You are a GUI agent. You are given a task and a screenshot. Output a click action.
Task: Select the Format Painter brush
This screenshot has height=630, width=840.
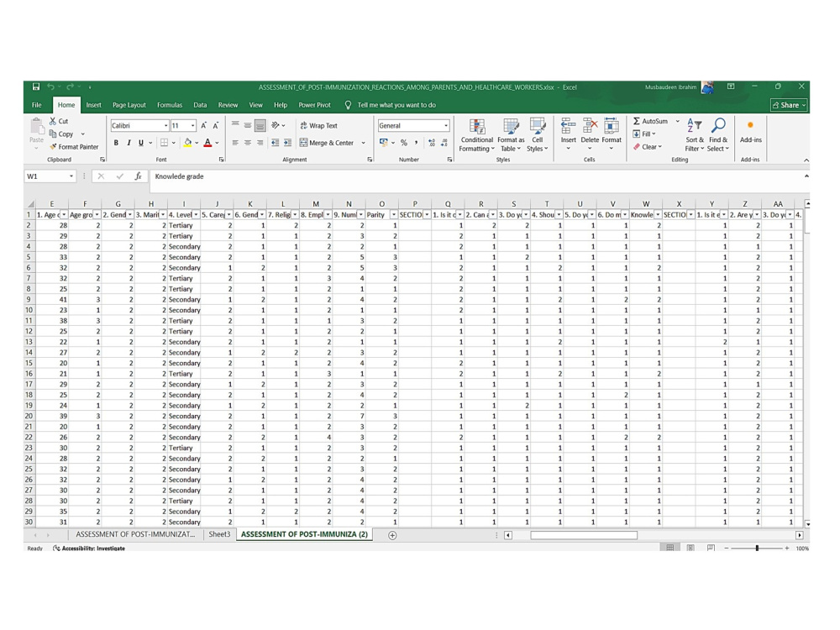[x=53, y=147]
